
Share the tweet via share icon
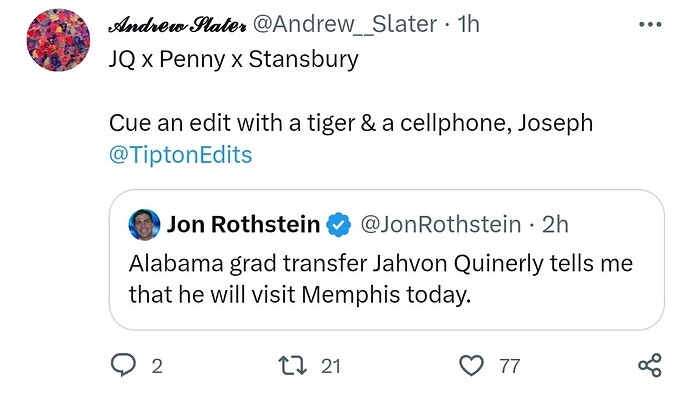click(x=650, y=365)
